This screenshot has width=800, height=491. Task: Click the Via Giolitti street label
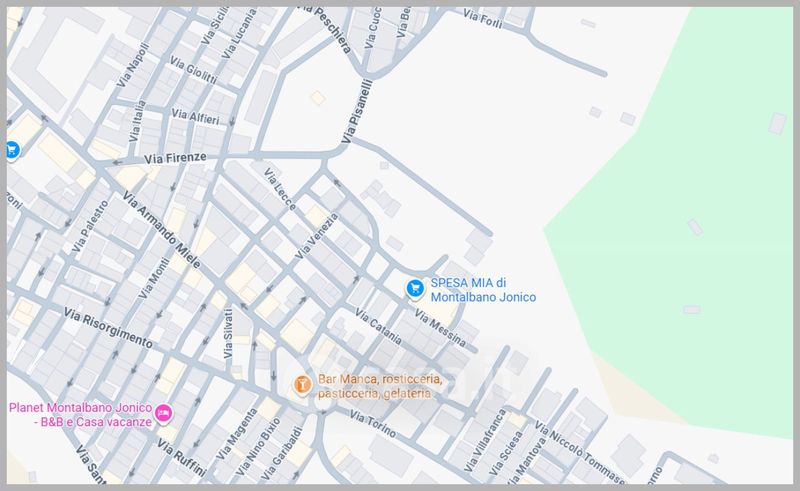click(193, 74)
